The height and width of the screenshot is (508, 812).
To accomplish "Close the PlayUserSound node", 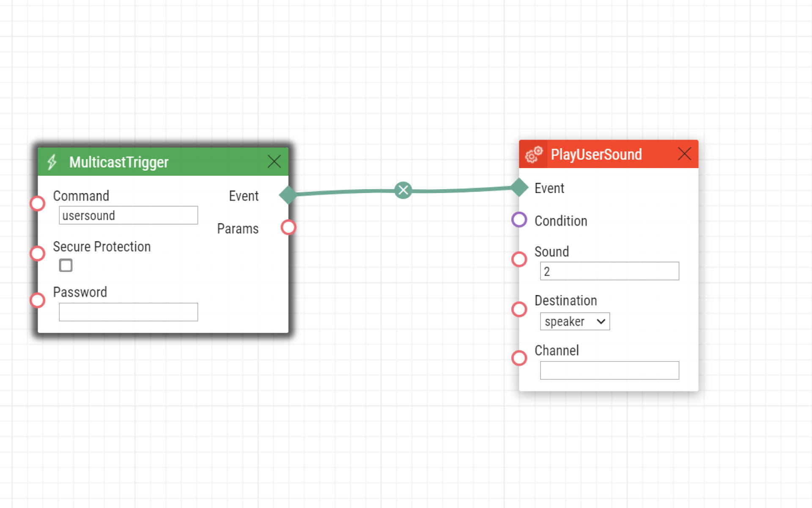I will pos(684,154).
